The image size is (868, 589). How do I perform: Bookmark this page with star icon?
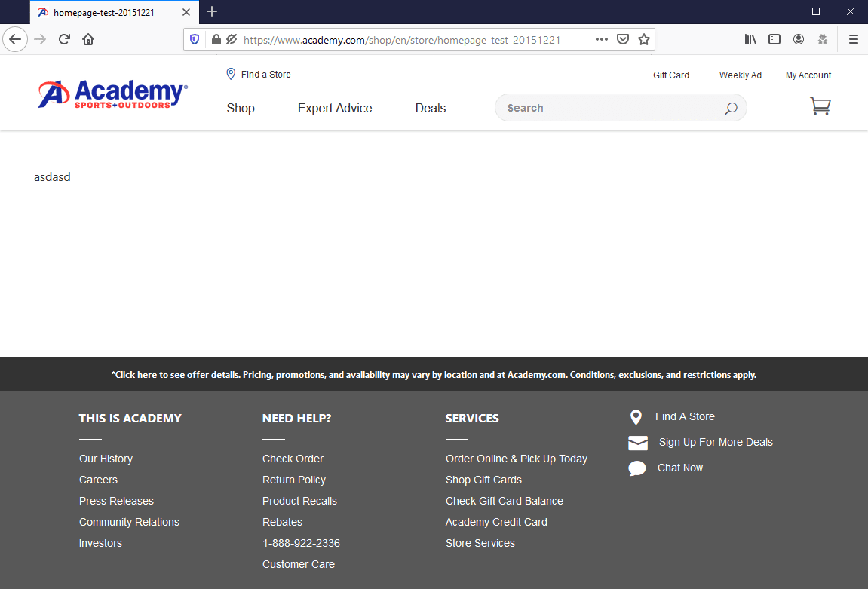click(x=643, y=40)
